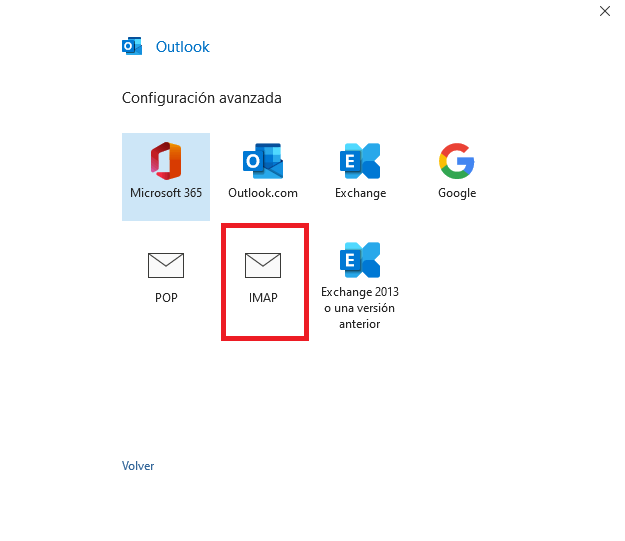Choose the POP envelope icon

pos(166,265)
